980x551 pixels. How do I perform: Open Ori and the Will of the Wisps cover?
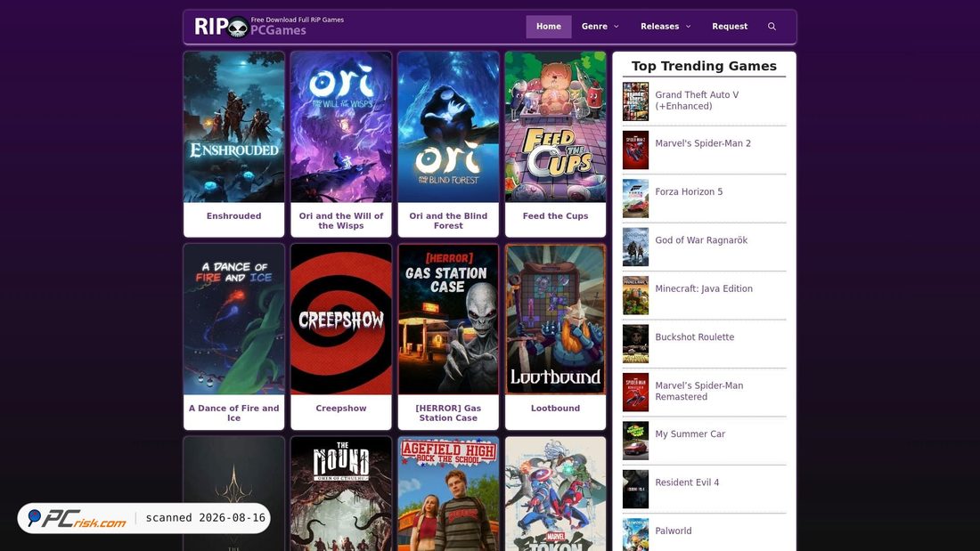point(341,126)
